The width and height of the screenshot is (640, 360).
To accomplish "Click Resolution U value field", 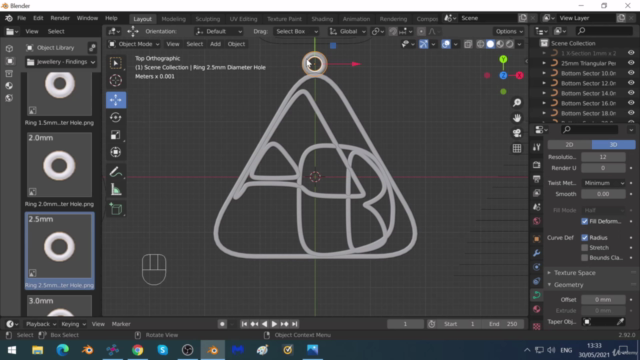I will [603, 157].
